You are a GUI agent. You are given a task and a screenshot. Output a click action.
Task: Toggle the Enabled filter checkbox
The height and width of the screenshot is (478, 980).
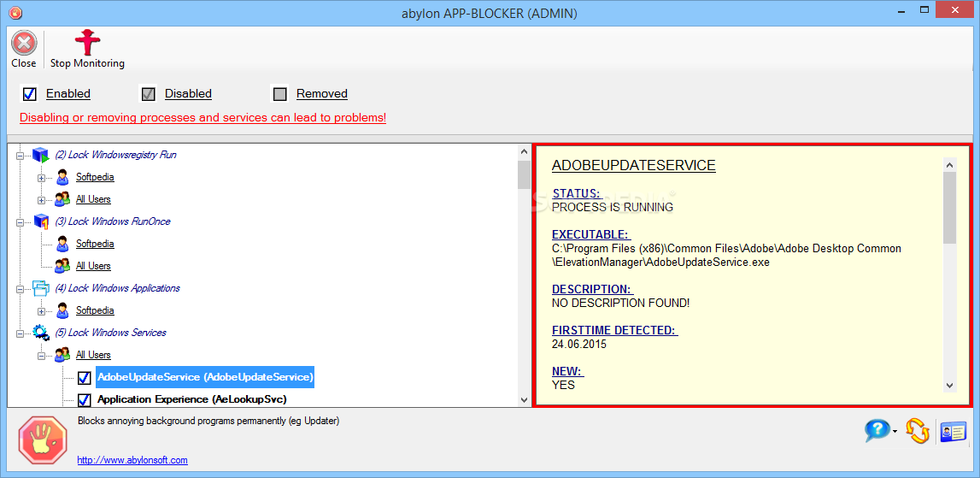coord(29,94)
